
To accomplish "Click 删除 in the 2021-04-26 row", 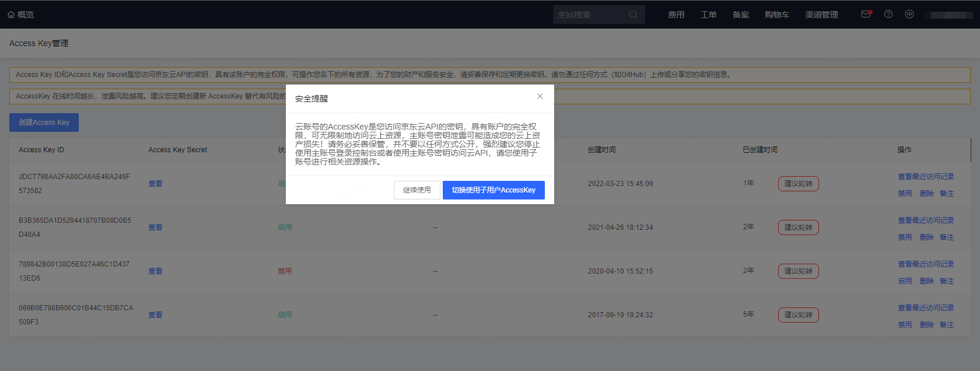I will (x=927, y=237).
